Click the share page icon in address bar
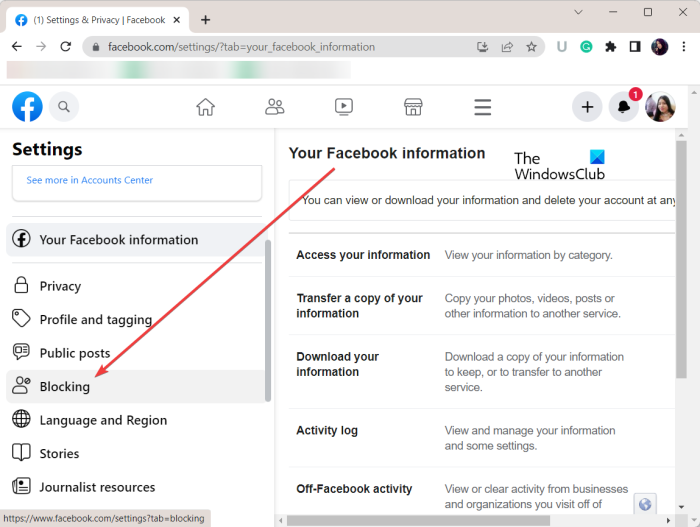700x527 pixels. [507, 46]
